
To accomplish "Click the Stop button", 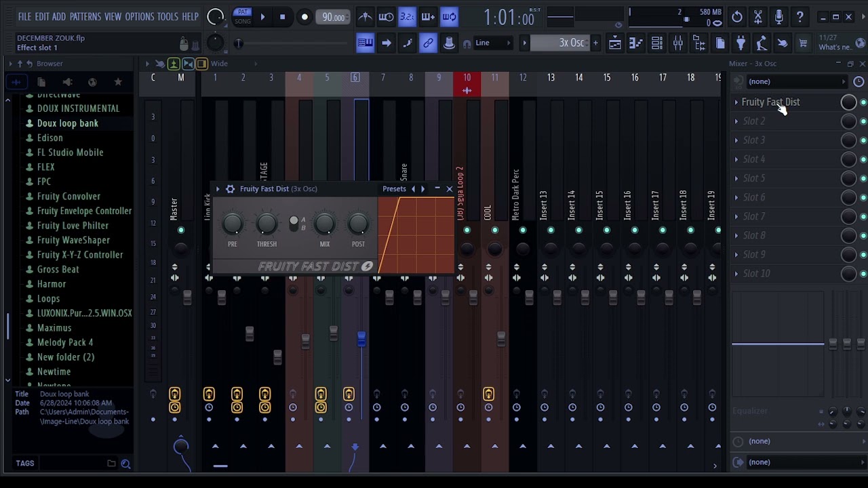I will tap(282, 17).
